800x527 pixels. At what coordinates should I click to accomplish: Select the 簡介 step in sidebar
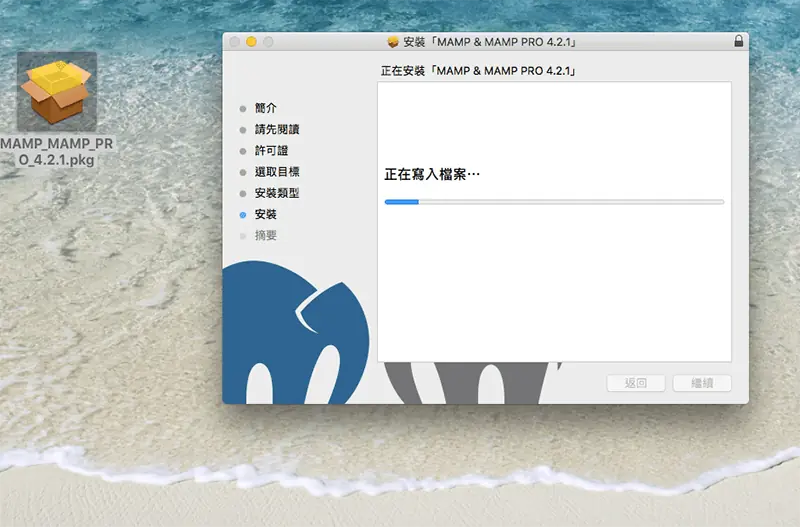click(265, 108)
